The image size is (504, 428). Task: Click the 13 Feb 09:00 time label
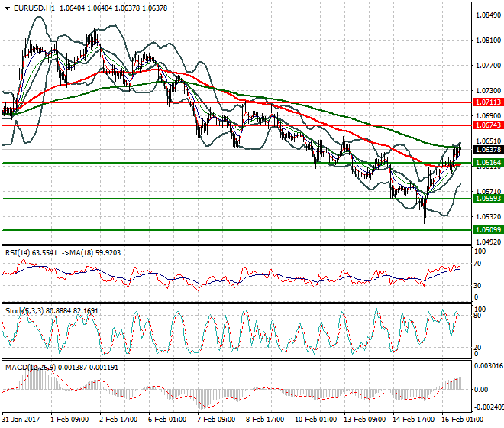(x=364, y=420)
